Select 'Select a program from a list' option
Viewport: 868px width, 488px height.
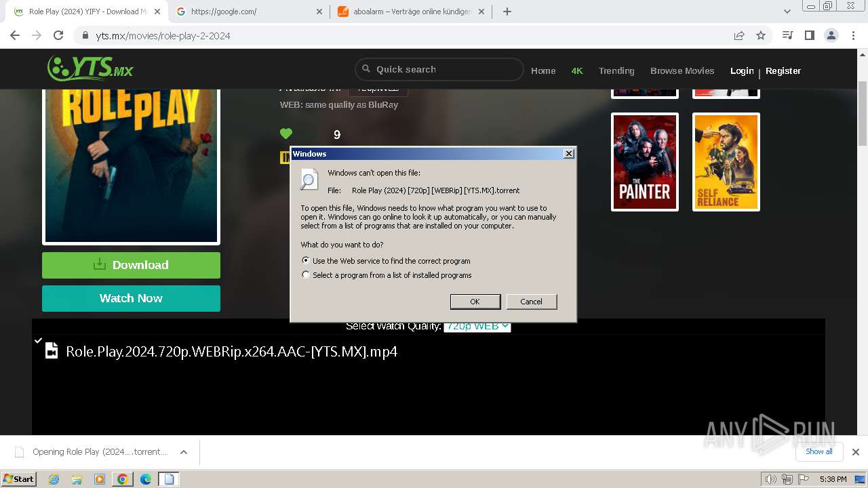click(x=306, y=275)
